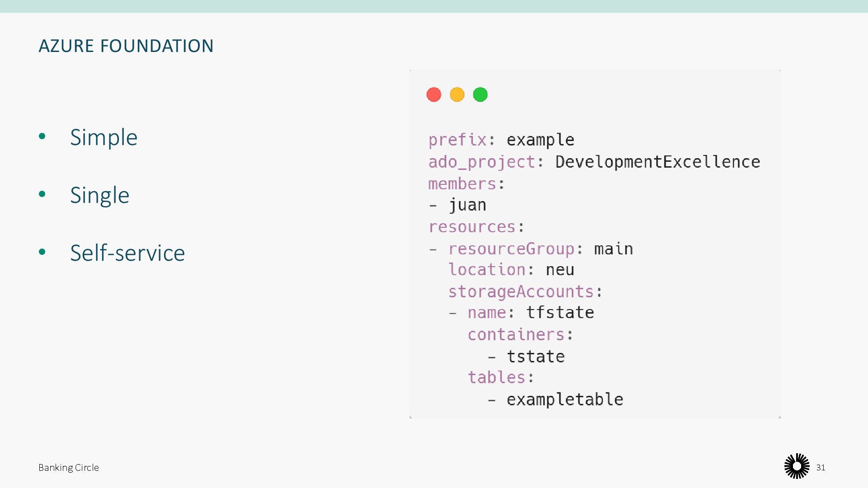Click the Banking Circle footer text

click(x=69, y=468)
